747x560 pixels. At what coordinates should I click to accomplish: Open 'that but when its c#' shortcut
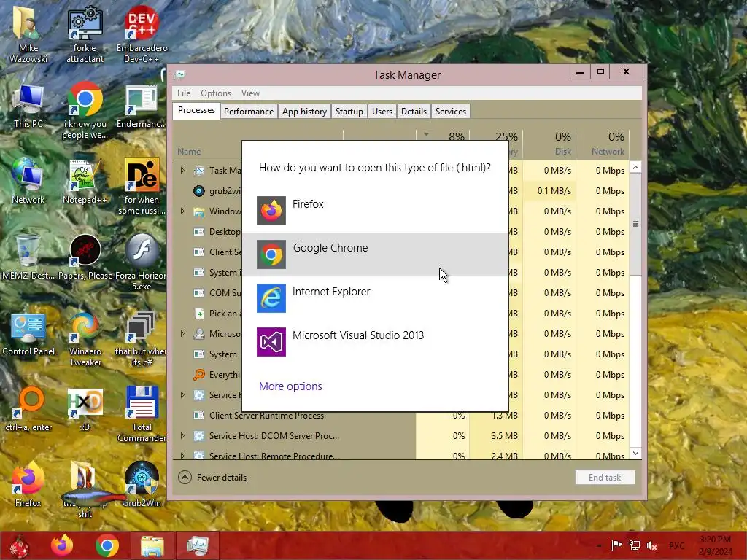tap(141, 338)
